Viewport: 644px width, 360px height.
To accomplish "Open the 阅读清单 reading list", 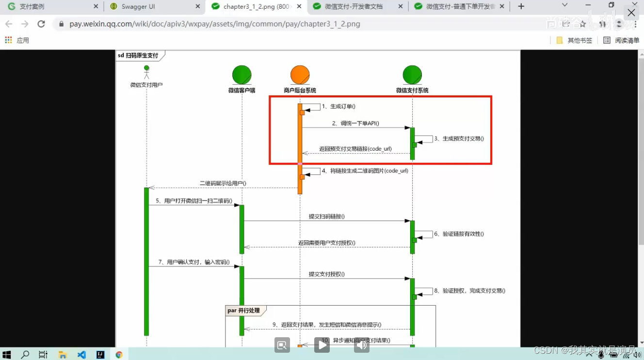I will (621, 40).
